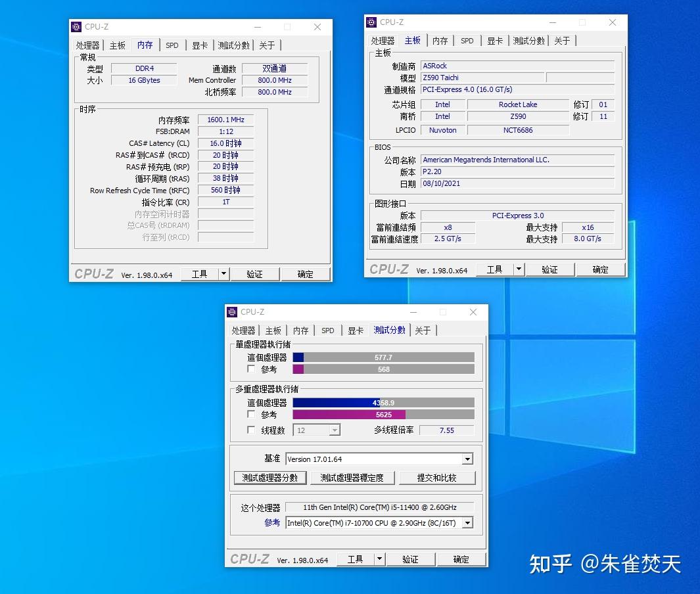Close the mainboard CPU-Z window
The height and width of the screenshot is (594, 700).
coord(613,22)
